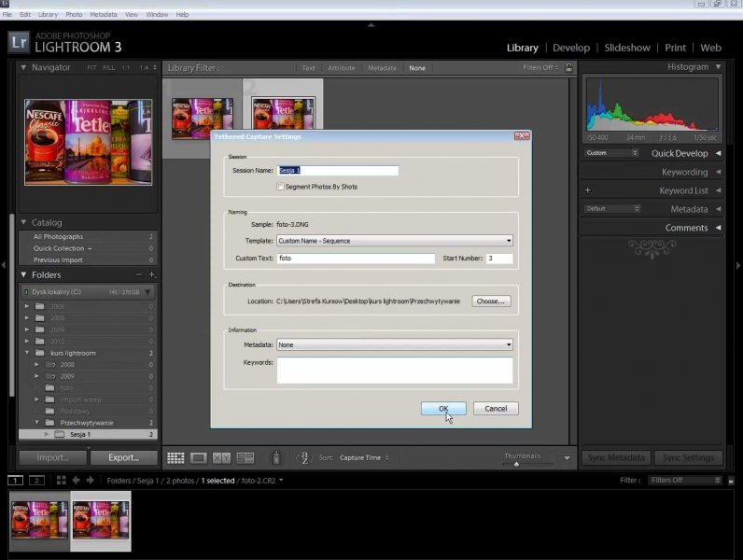Switch to the Develop module
This screenshot has width=743, height=560.
[x=570, y=48]
